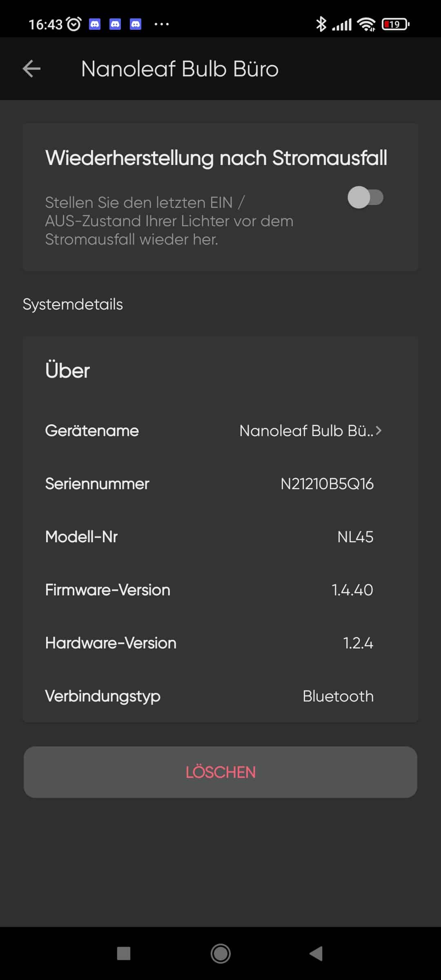The height and width of the screenshot is (980, 441).
Task: Open Gerätename chevron to rename device
Action: 379,431
